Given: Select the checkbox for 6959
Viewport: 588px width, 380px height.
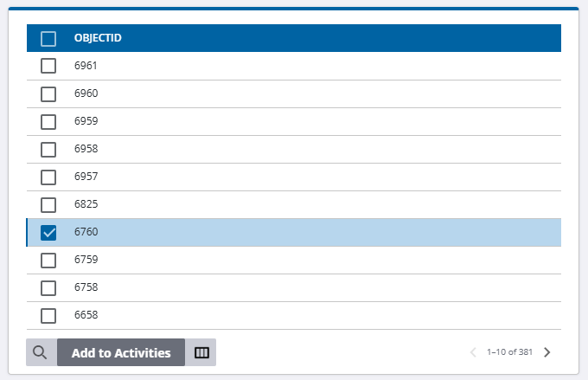Looking at the screenshot, I should coord(48,121).
